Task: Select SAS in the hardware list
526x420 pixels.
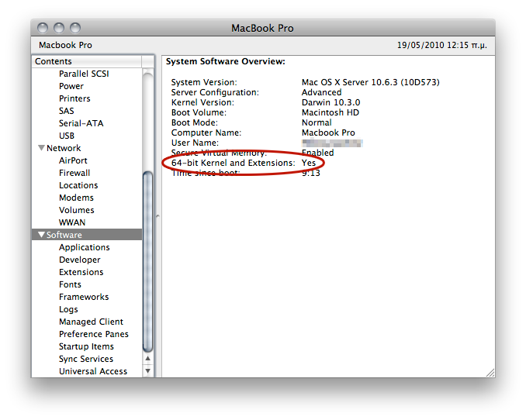Action: coord(67,111)
